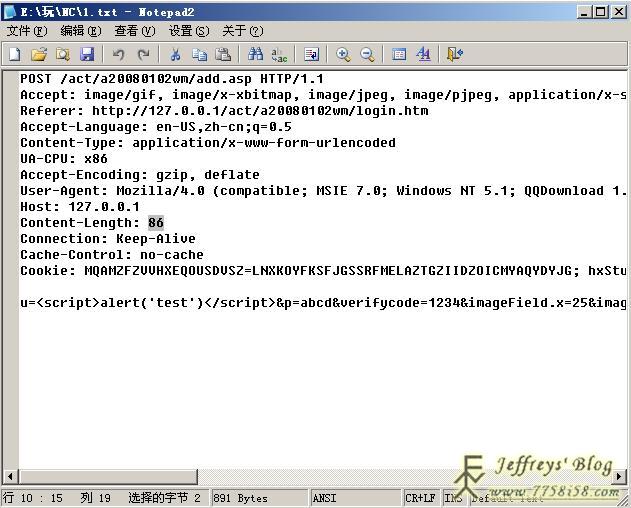Click the Paste clipboard icon
Screen dimensions: 631x508
pyautogui.click(x=223, y=54)
